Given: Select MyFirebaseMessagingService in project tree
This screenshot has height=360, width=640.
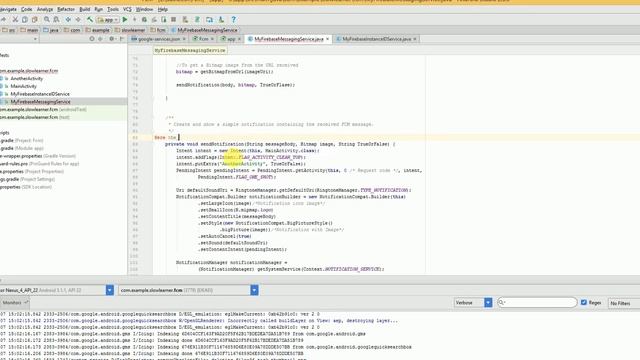Looking at the screenshot, I should [40, 102].
